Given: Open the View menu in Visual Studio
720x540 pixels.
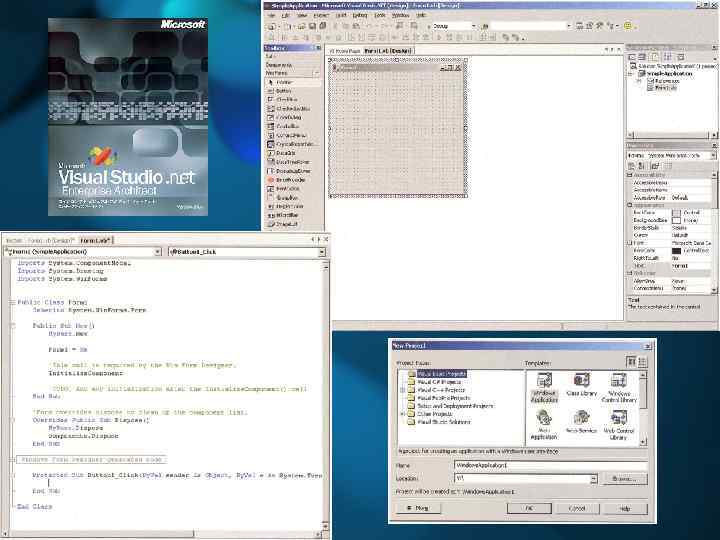Looking at the screenshot, I should click(302, 15).
